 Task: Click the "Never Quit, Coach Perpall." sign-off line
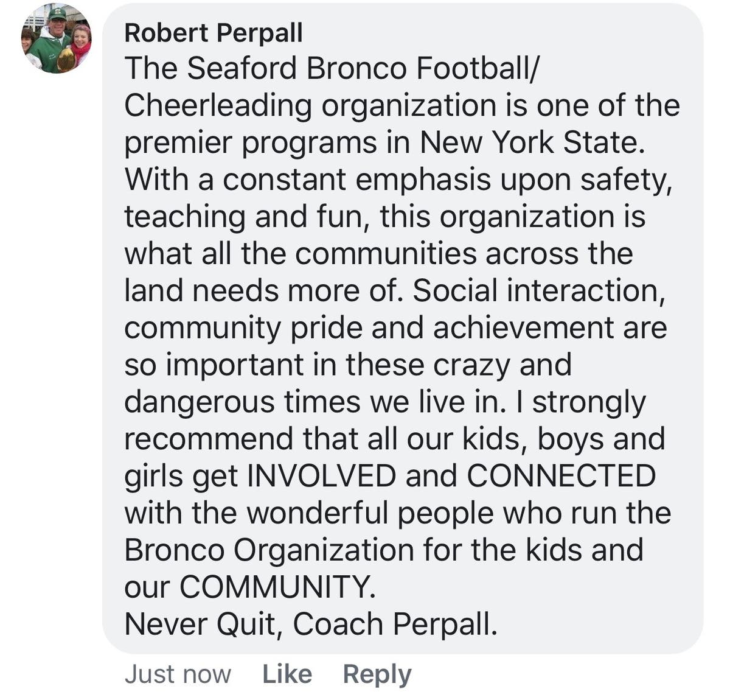click(310, 624)
